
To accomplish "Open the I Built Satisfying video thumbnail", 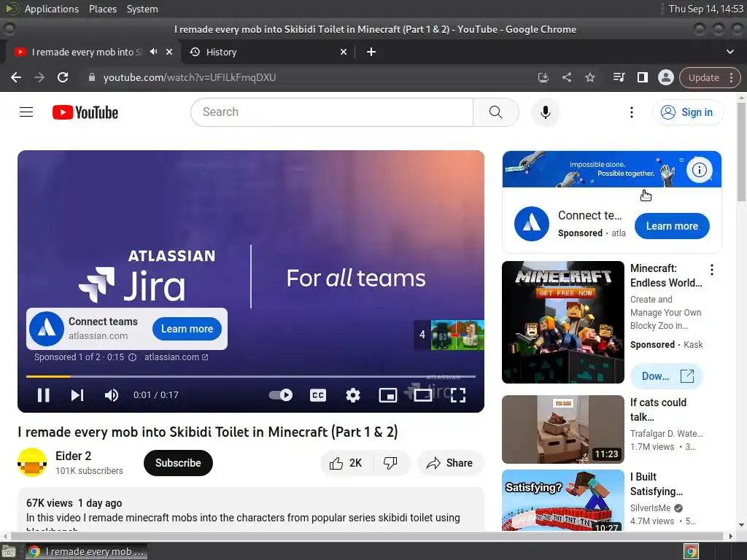I will (x=562, y=500).
